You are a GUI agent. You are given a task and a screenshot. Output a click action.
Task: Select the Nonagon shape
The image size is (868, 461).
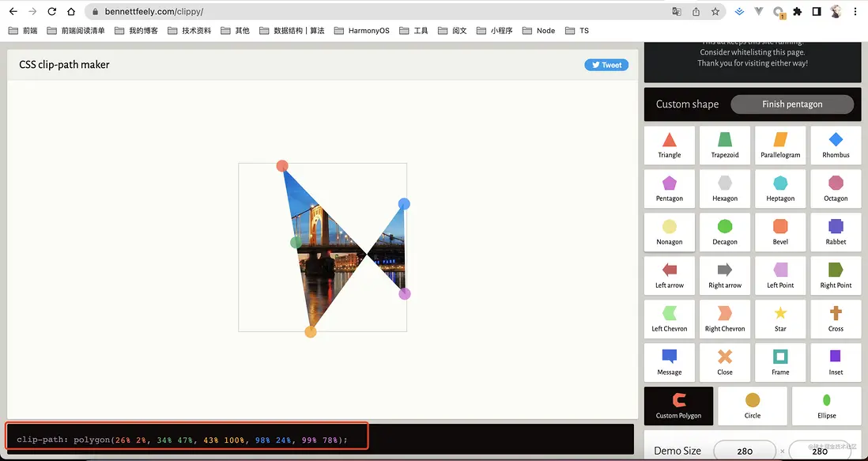pos(670,232)
